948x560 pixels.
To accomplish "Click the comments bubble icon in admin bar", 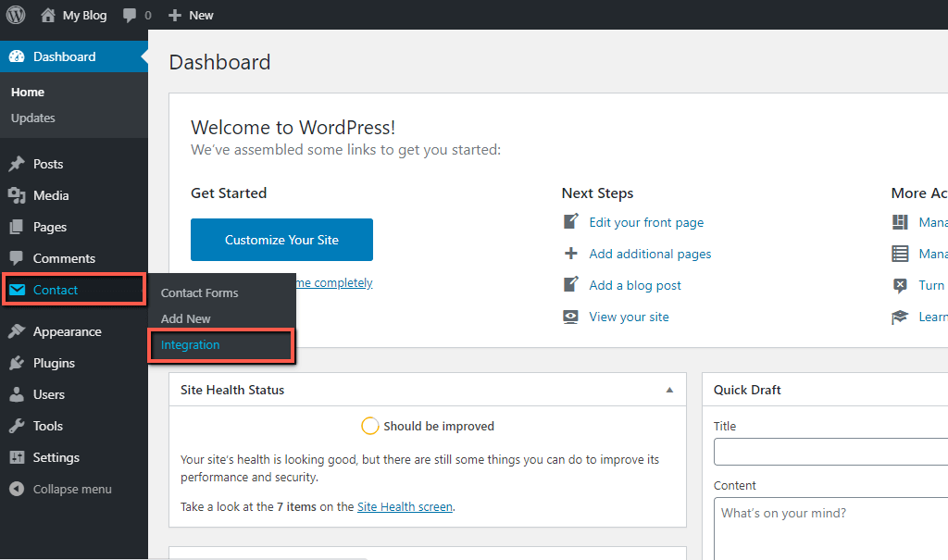I will coord(130,15).
